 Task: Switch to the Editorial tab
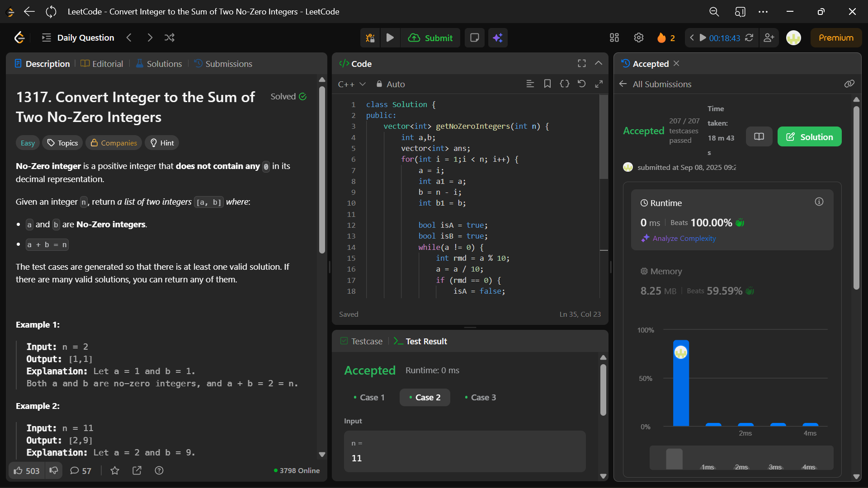[102, 64]
